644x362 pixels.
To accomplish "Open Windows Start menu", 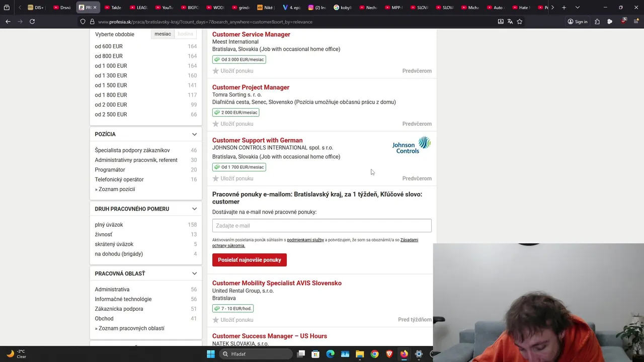I will pyautogui.click(x=211, y=354).
